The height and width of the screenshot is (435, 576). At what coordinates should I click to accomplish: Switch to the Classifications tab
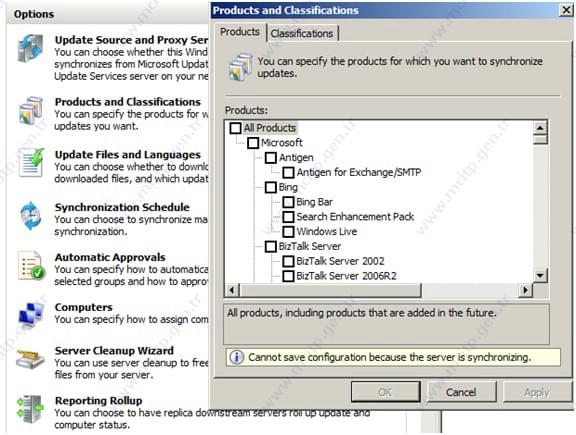[302, 33]
